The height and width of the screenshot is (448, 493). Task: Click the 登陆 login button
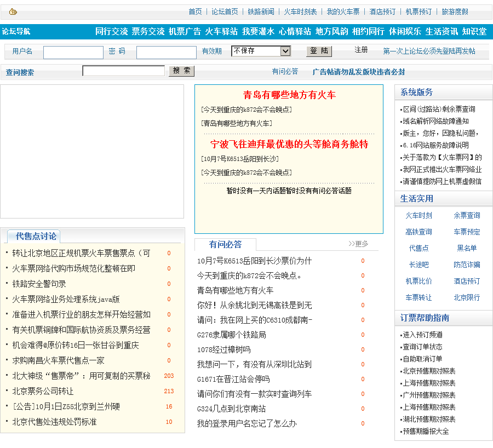pyautogui.click(x=319, y=51)
